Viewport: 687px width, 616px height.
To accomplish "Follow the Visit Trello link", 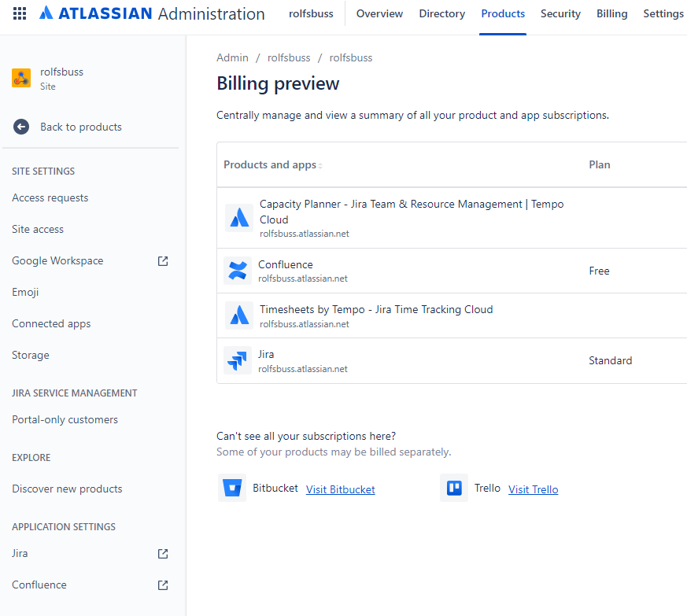I will 534,490.
